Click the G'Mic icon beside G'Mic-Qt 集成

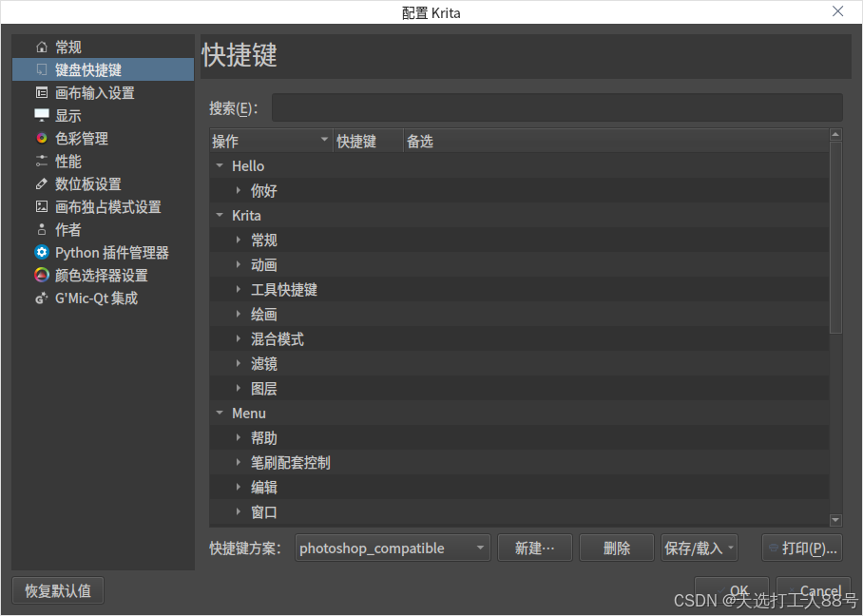pyautogui.click(x=41, y=298)
